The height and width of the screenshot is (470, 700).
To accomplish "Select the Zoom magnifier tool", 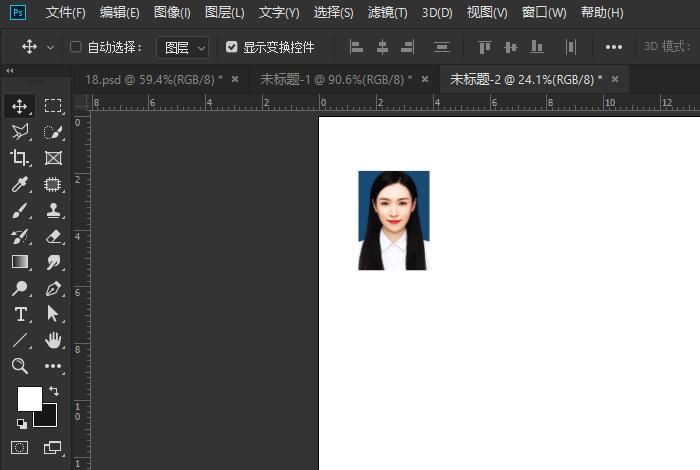I will click(x=20, y=366).
